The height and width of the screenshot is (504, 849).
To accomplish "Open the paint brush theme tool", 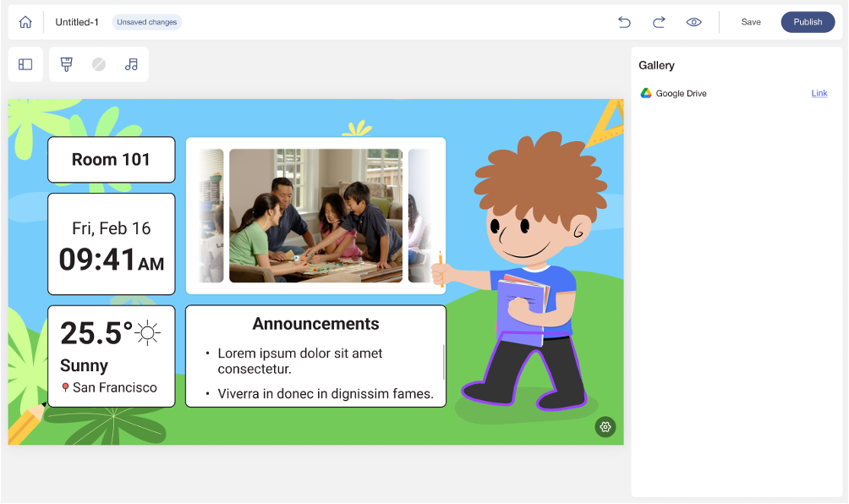I will point(67,64).
